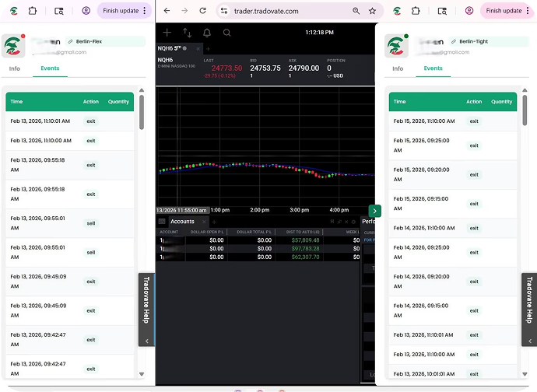
Task: Open the notifications bell in Tradovate
Action: pos(207,33)
